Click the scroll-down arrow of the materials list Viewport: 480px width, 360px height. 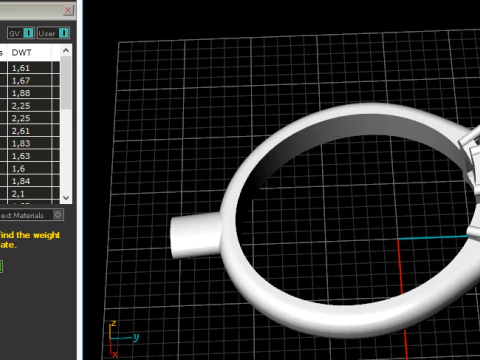tap(66, 198)
